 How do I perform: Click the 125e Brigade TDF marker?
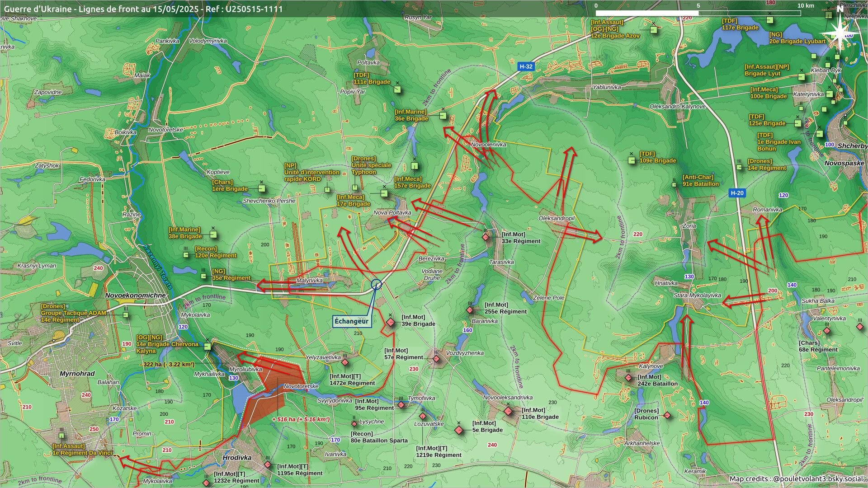(798, 123)
